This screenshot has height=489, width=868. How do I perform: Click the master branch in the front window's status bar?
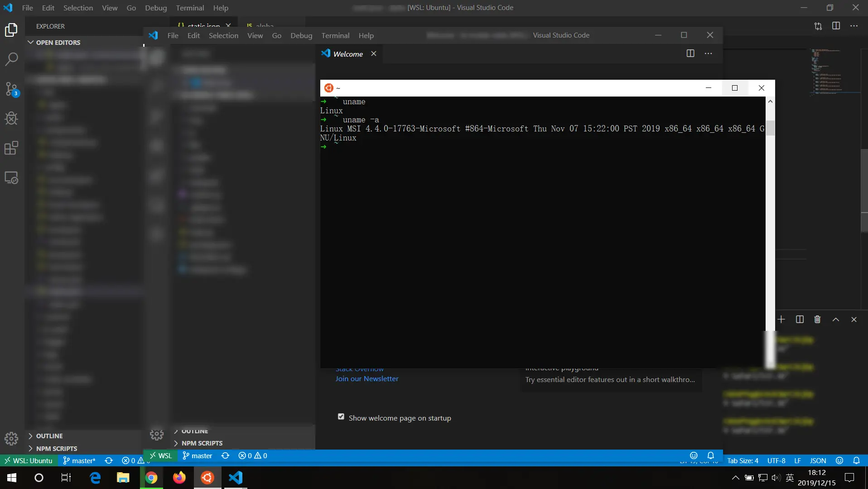198,455
